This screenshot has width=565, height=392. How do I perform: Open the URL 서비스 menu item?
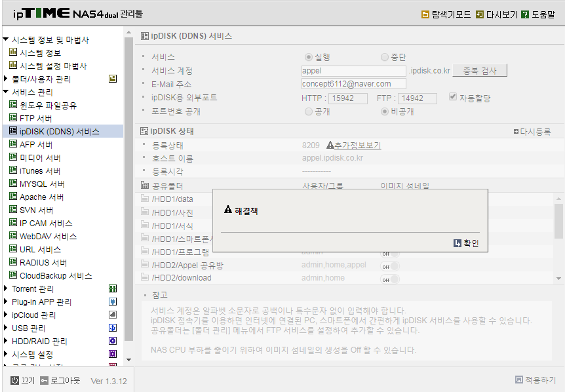(40, 249)
